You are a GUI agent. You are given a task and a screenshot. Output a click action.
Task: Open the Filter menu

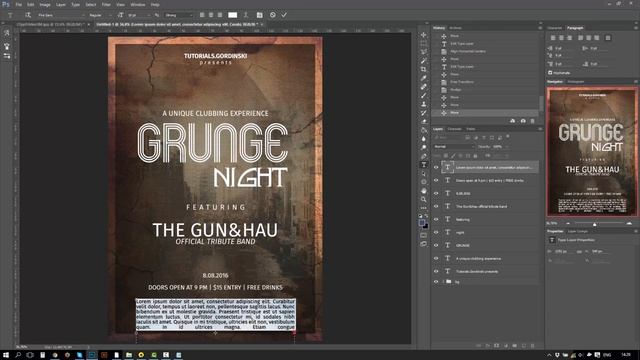click(x=106, y=4)
